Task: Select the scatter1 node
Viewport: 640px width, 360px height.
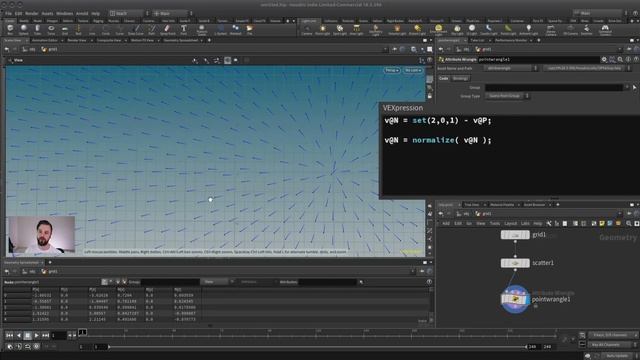Action: (x=515, y=263)
